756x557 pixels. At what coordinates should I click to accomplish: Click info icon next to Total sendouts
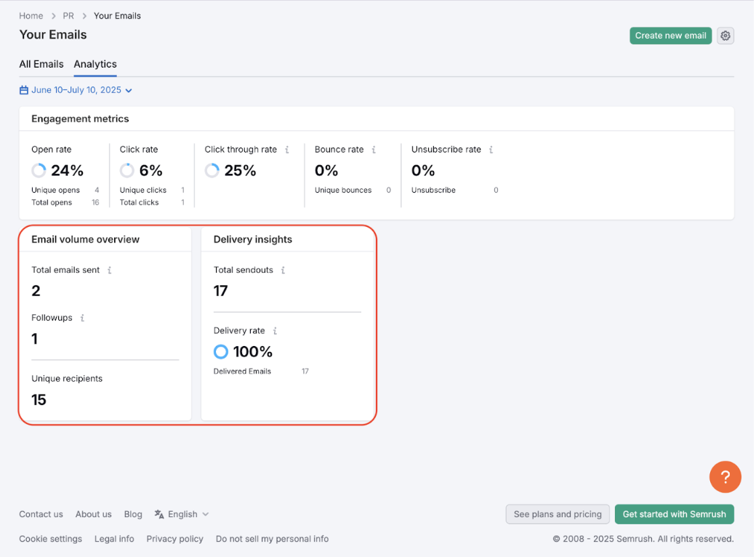point(283,270)
